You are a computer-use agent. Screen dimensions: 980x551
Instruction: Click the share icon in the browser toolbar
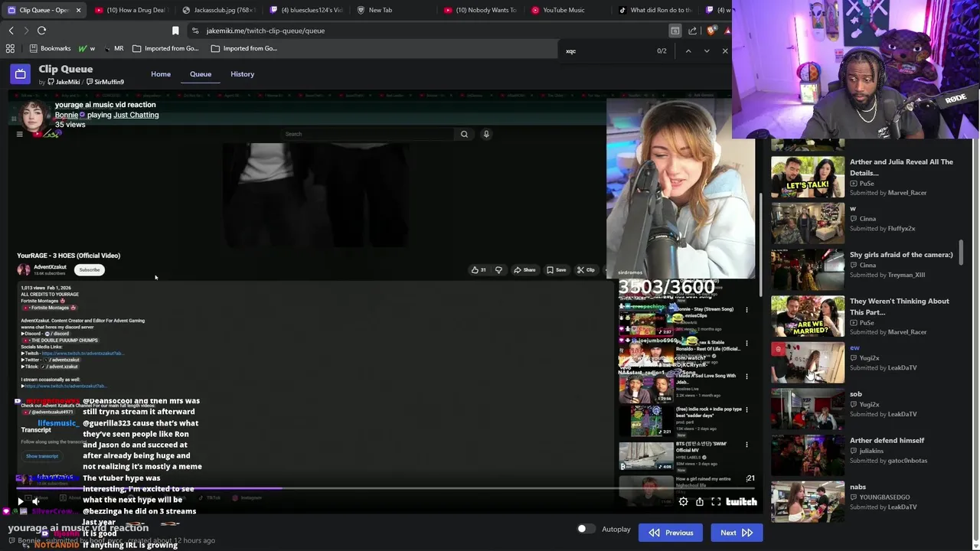693,31
